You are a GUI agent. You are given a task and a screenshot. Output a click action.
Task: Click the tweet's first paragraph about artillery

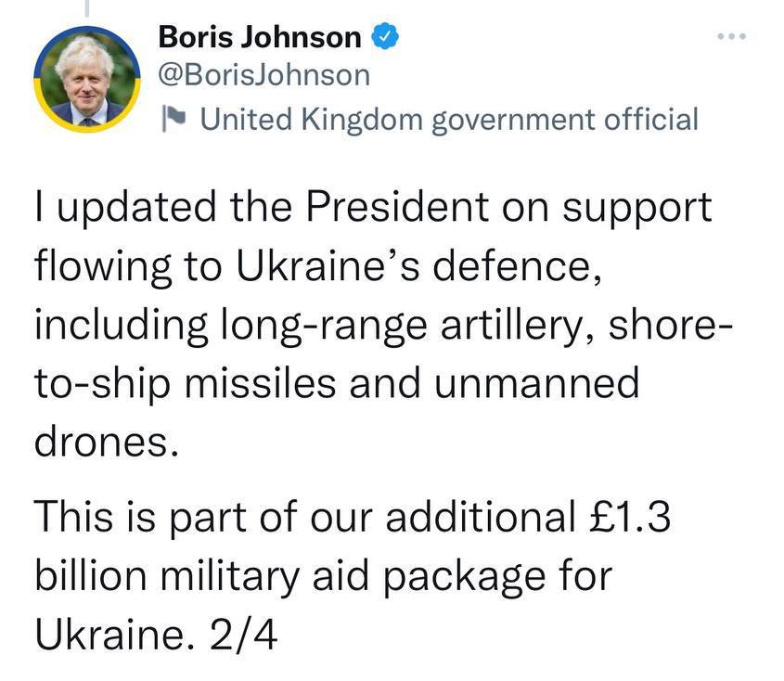pos(371,324)
